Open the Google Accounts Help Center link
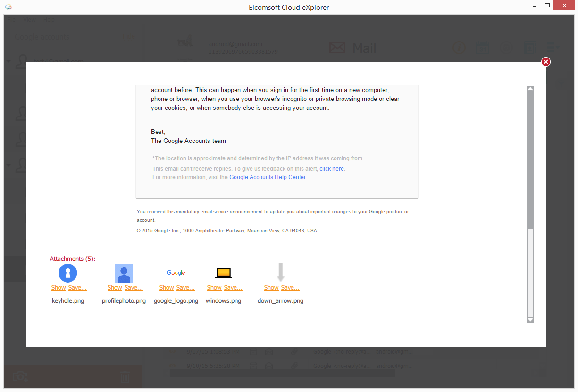Image resolution: width=578 pixels, height=392 pixels. [268, 177]
